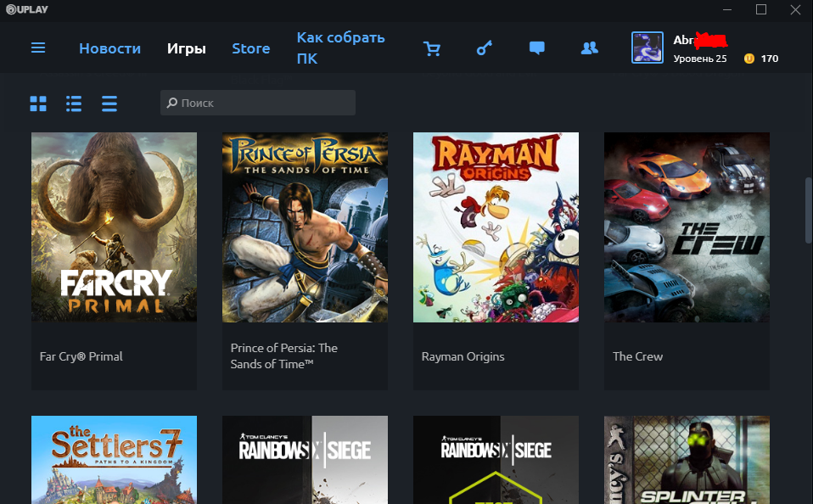Open Rayman Origins cover art

click(496, 227)
